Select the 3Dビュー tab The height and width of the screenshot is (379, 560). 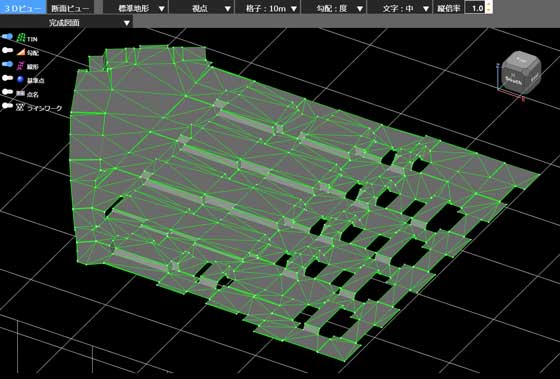(x=23, y=8)
